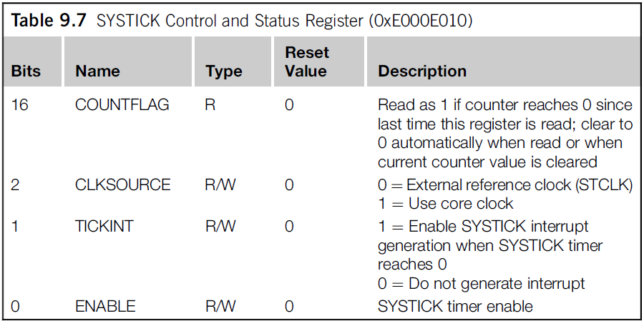Select the 'Bits' column header
Image resolution: width=644 pixels, height=321 pixels.
[26, 71]
